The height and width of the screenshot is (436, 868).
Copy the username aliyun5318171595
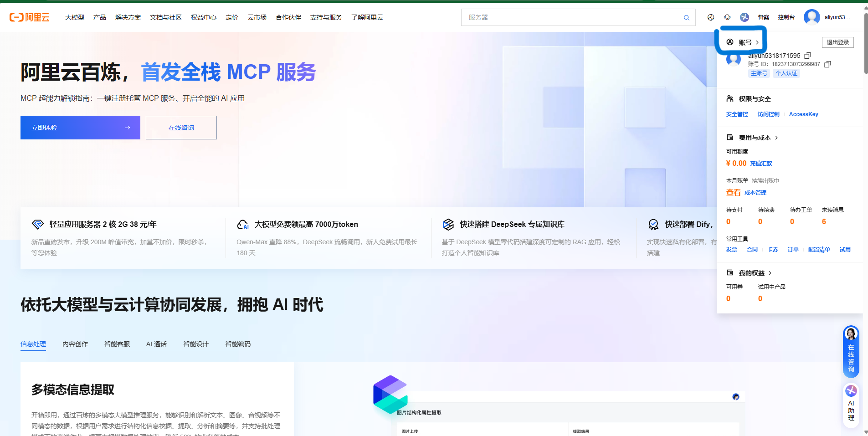[808, 56]
